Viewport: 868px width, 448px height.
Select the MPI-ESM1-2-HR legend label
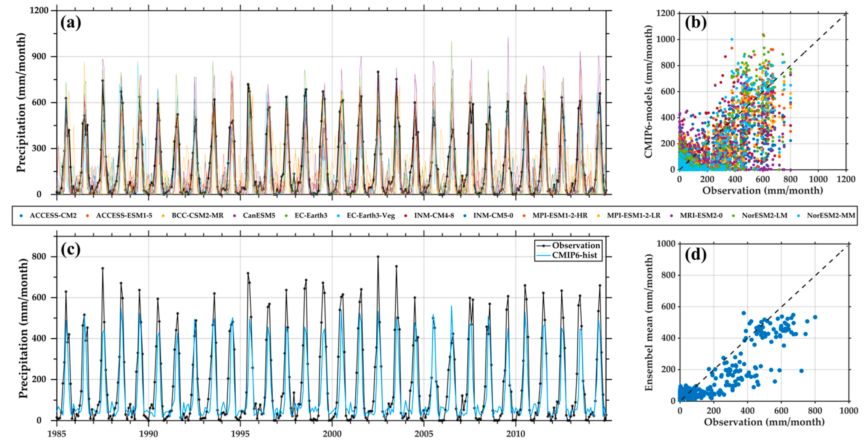point(560,216)
